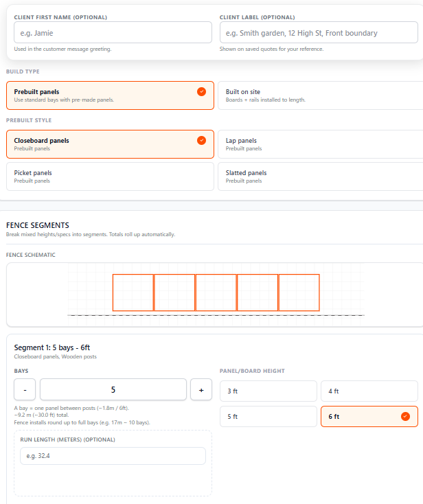Set panel height to 4 ft

[x=369, y=391]
